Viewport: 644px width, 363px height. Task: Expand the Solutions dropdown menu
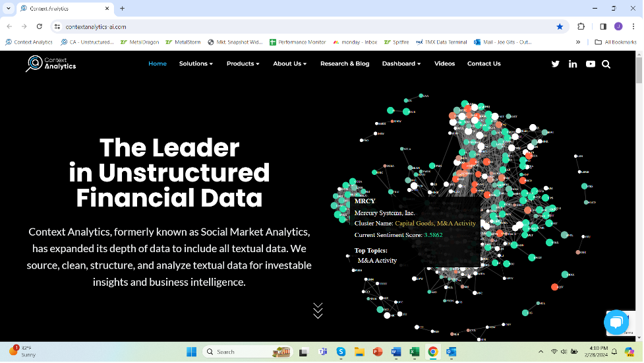(x=196, y=64)
